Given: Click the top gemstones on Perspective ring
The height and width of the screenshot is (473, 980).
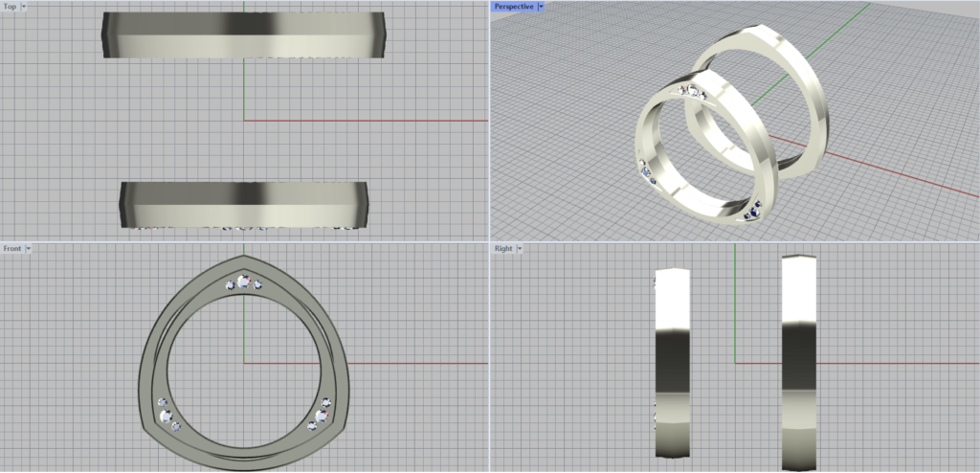Looking at the screenshot, I should (693, 92).
